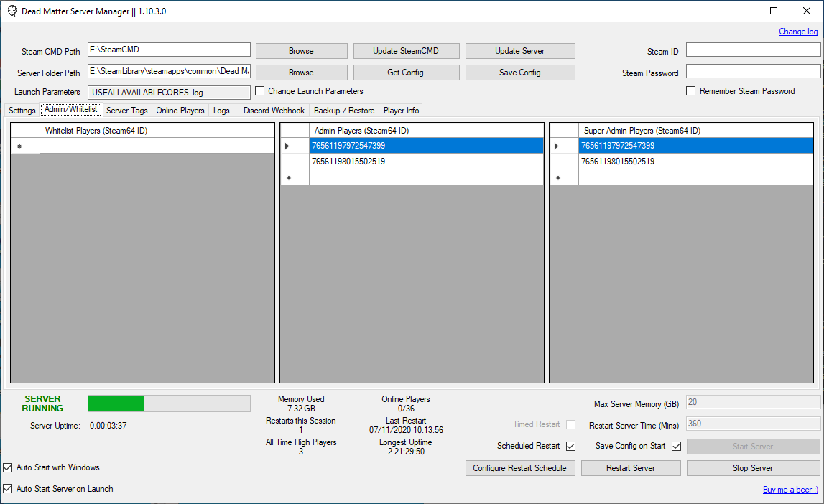The height and width of the screenshot is (504, 824).
Task: Disable Scheduled Restart
Action: click(570, 446)
